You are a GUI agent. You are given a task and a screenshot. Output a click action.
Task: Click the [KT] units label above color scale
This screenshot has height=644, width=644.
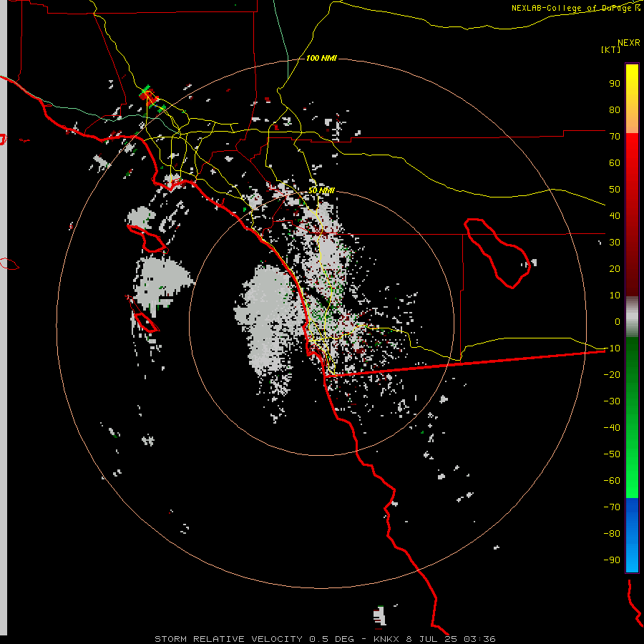click(610, 49)
